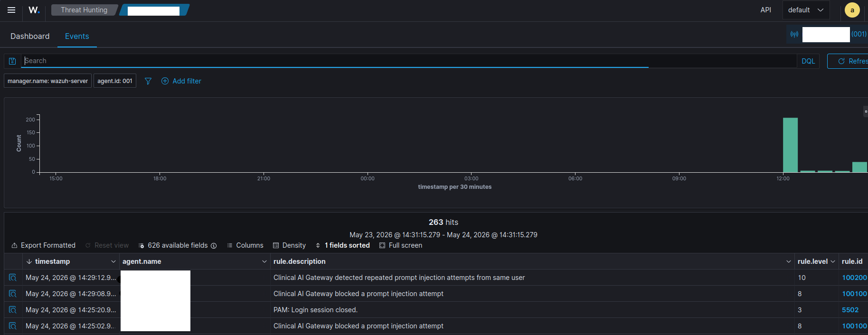Expand the rule.level column options chevron
Screen dimensions: 868x335
click(x=833, y=261)
